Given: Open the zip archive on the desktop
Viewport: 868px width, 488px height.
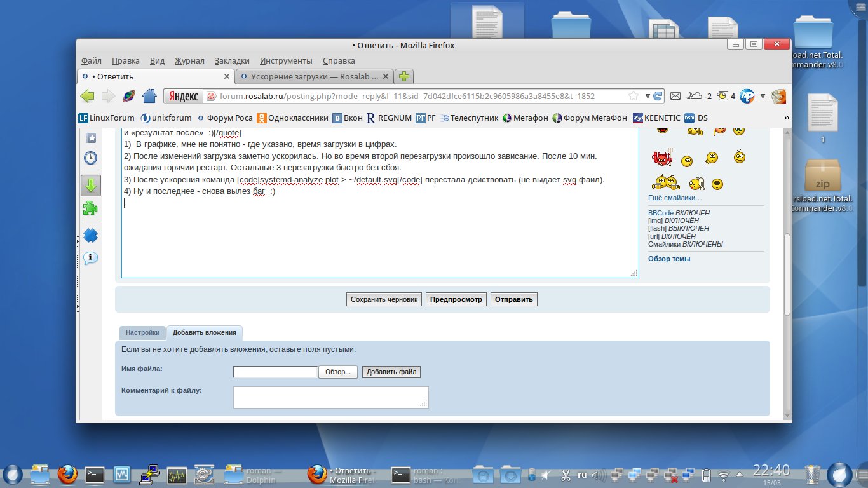Looking at the screenshot, I should pyautogui.click(x=822, y=175).
